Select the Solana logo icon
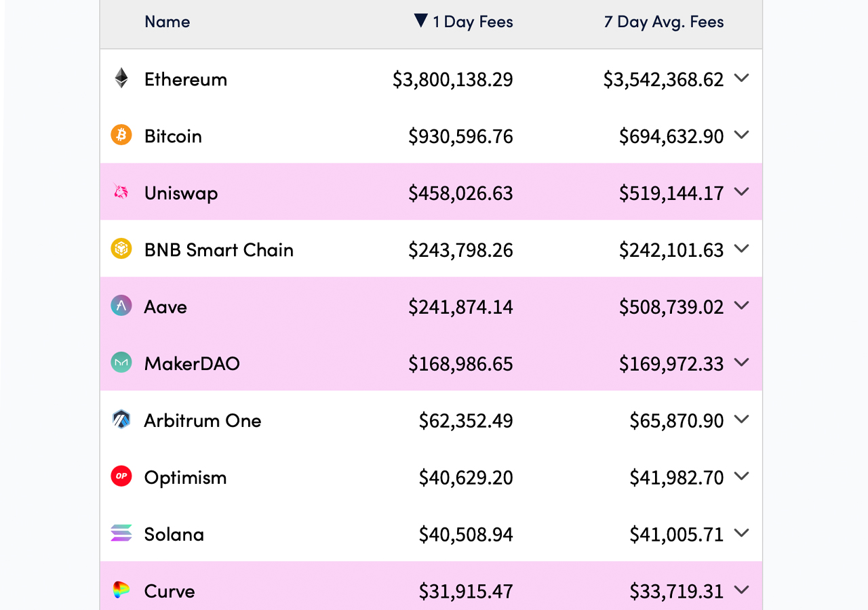Viewport: 868px width, 610px height. [x=121, y=533]
